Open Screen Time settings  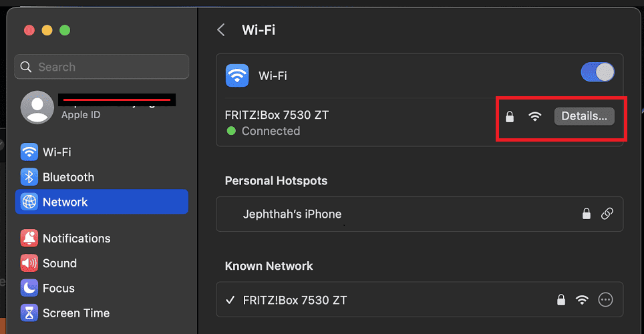pyautogui.click(x=75, y=313)
